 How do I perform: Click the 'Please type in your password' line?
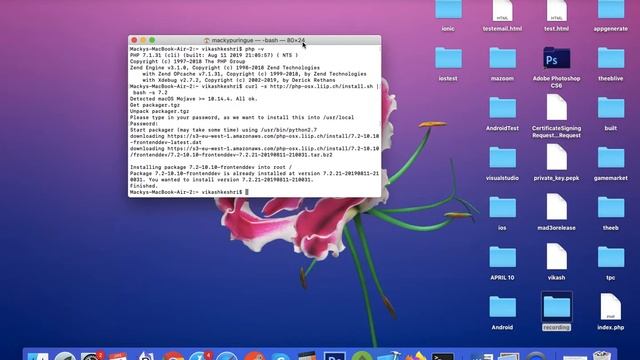[242, 118]
